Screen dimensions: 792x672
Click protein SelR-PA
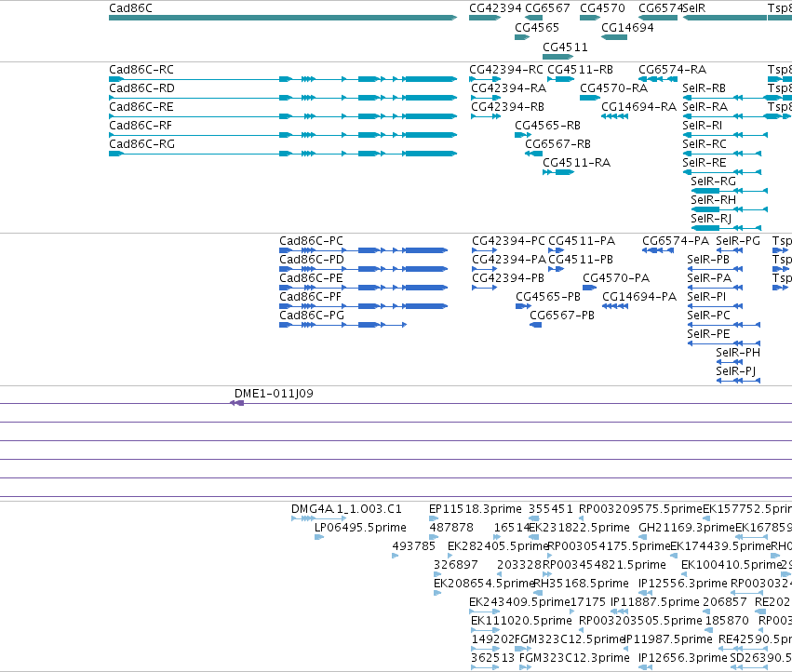point(716,288)
